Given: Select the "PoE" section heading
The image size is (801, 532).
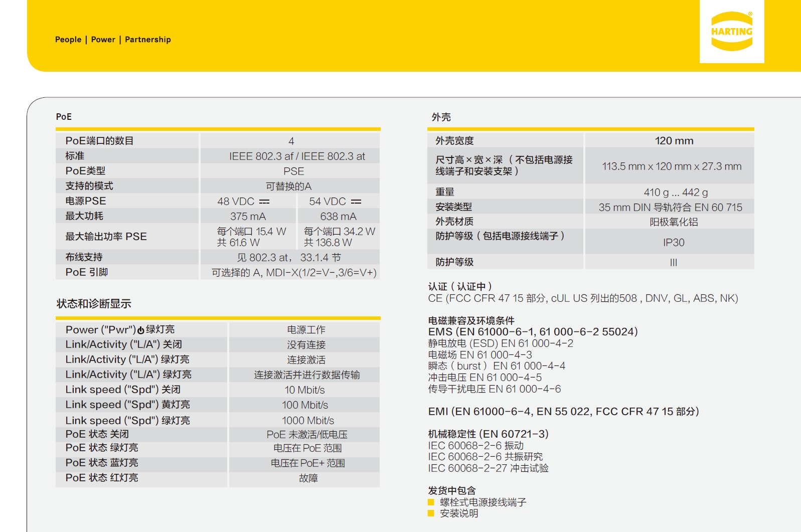Looking at the screenshot, I should [64, 117].
